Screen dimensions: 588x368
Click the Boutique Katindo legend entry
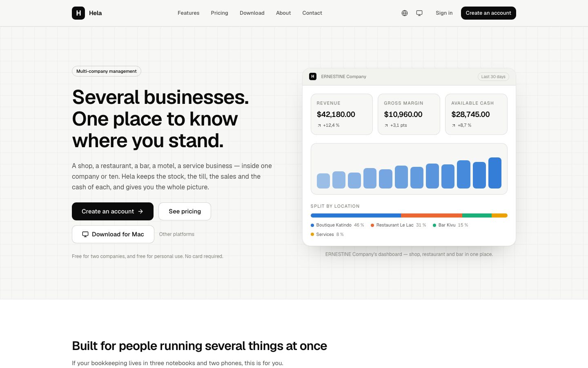(337, 225)
